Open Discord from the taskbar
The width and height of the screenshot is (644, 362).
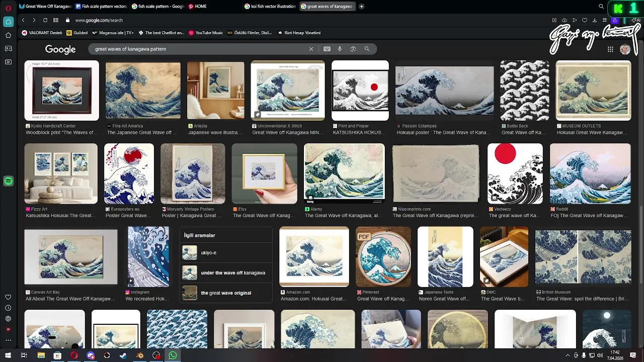(x=91, y=355)
